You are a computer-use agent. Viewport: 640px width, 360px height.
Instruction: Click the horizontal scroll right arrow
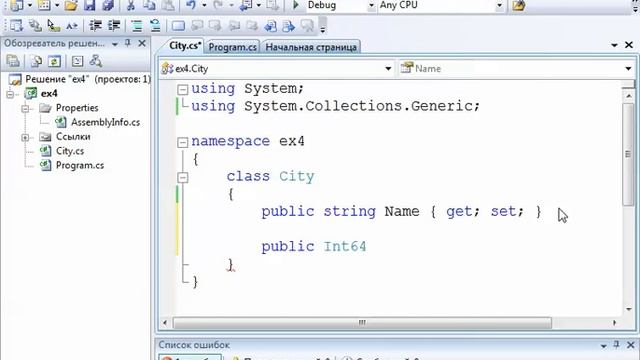[x=615, y=323]
